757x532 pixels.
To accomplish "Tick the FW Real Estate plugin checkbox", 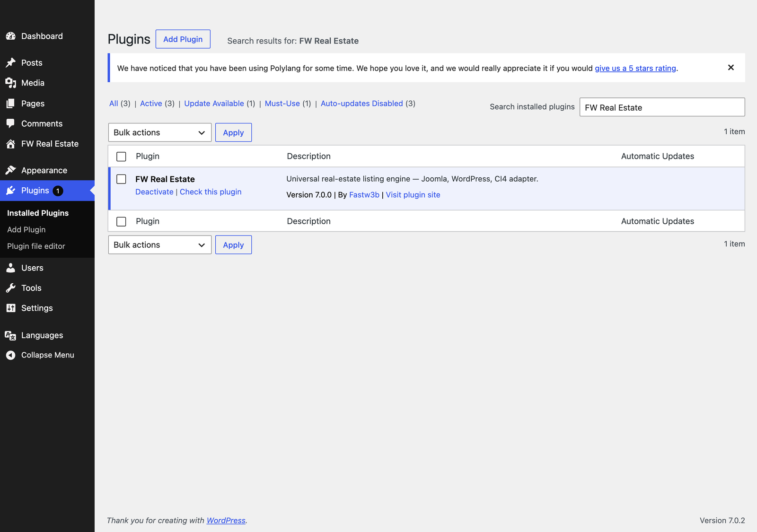I will click(122, 179).
